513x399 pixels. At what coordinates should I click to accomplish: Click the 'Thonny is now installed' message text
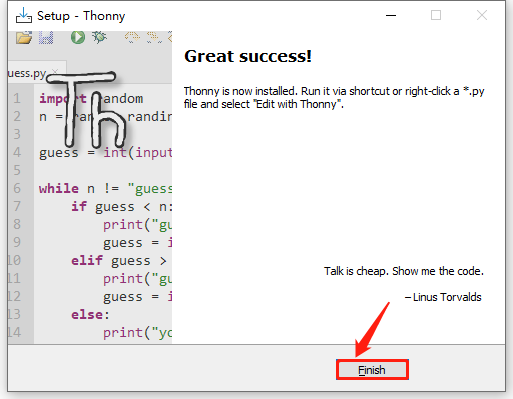click(x=334, y=97)
